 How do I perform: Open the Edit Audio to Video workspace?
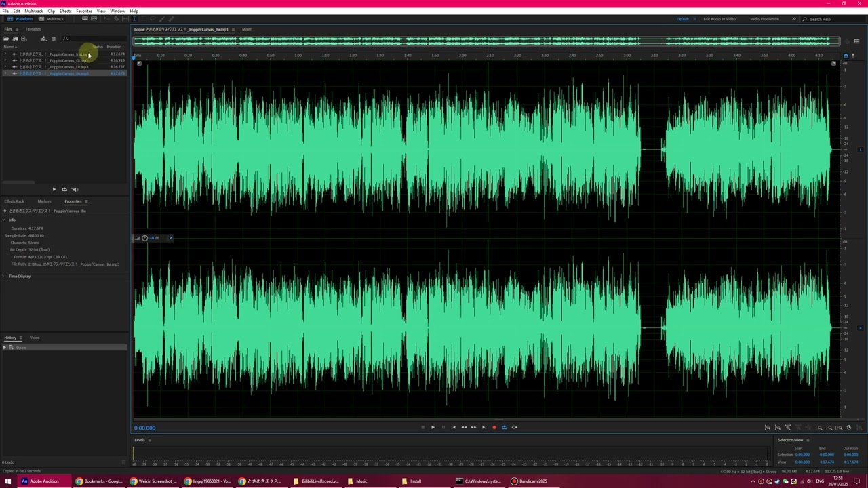pos(719,19)
